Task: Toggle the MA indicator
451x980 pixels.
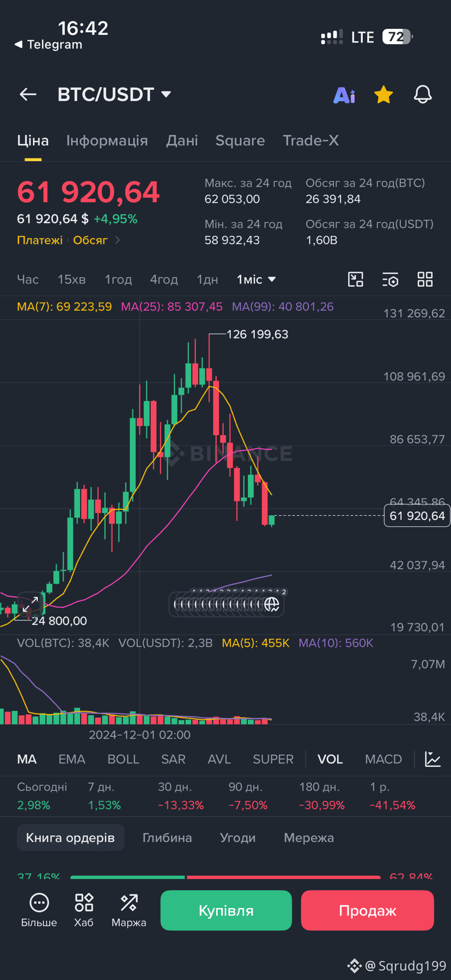Action: [x=27, y=759]
